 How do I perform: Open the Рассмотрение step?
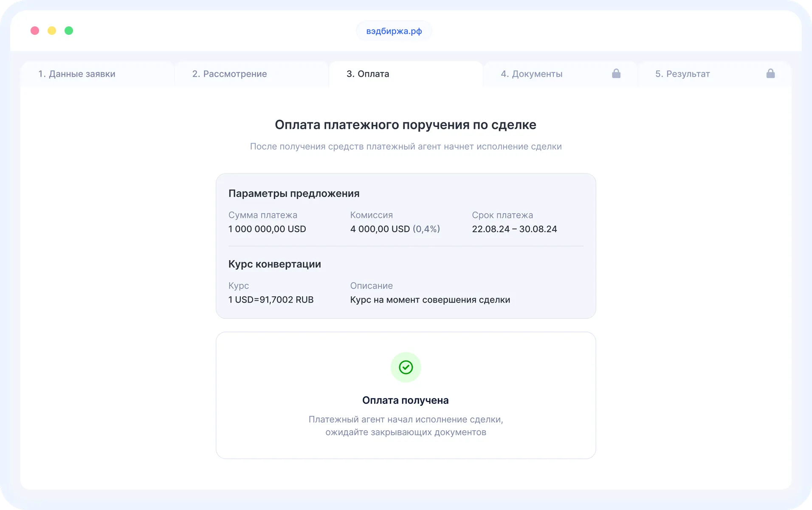pyautogui.click(x=229, y=74)
